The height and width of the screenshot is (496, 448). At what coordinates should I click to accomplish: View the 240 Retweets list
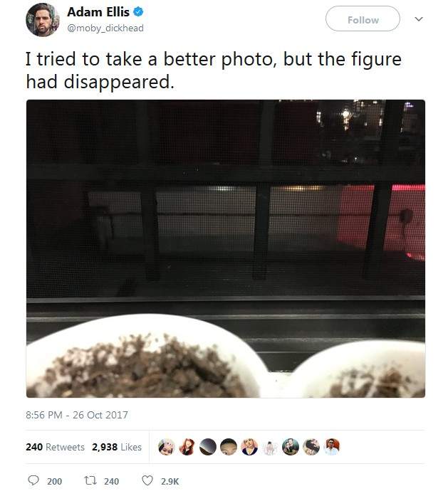tap(55, 447)
